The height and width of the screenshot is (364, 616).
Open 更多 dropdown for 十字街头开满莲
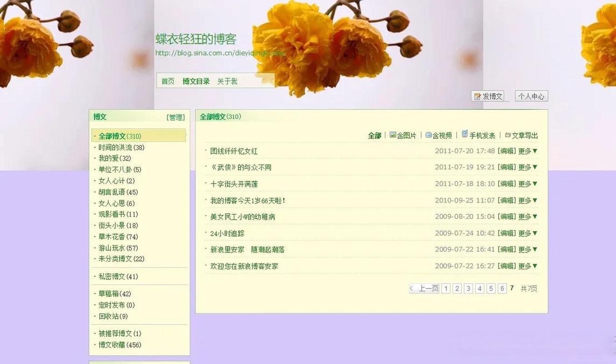pos(528,184)
